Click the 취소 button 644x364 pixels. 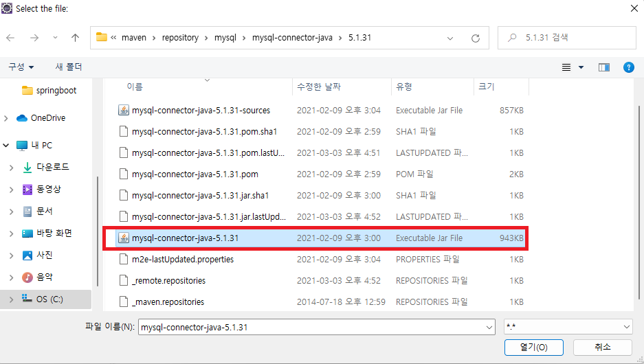[x=603, y=348]
